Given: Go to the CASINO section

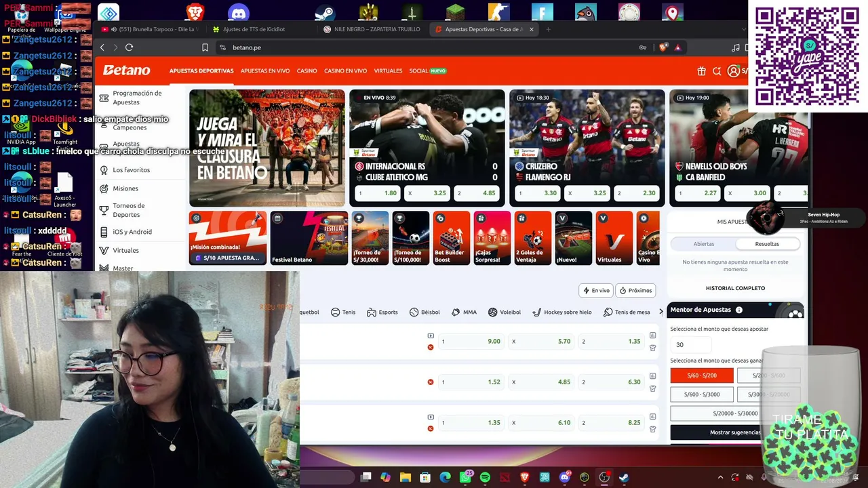Looking at the screenshot, I should (307, 71).
